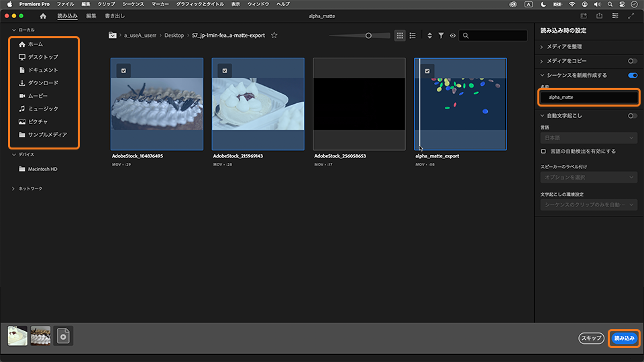Screen dimensions: 644x362
Task: Uncheck alpha_matte_export clip checkbox
Action: click(x=427, y=70)
